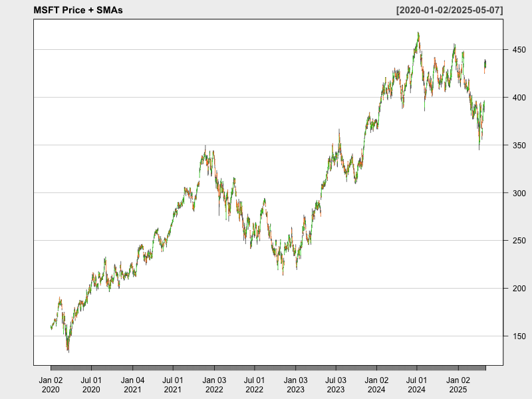
Task: Click the 150 y-axis value
Action: 519,336
